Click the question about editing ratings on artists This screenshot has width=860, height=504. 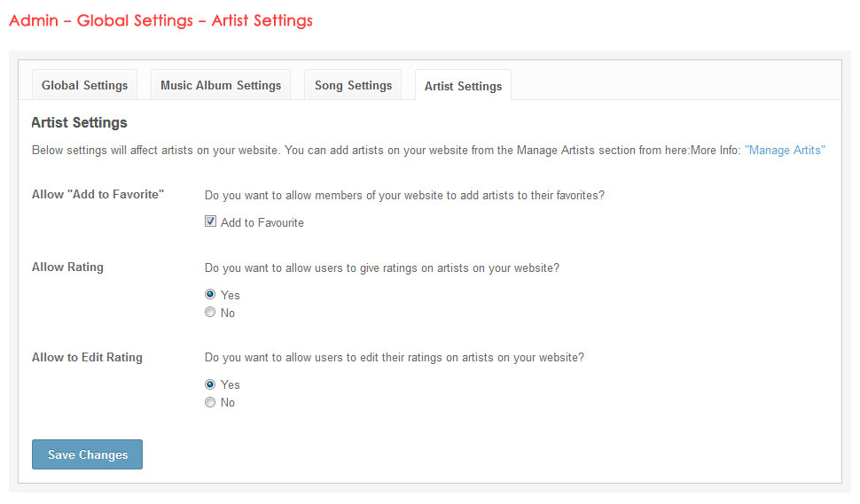(395, 358)
